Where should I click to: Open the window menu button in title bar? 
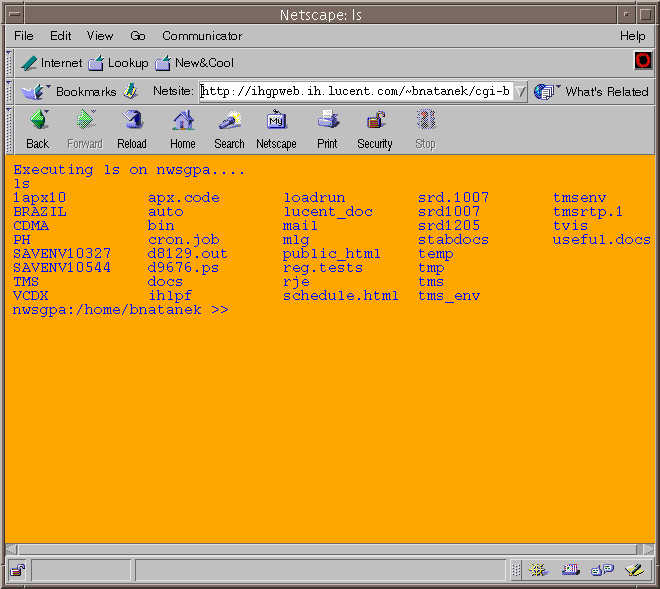[x=15, y=14]
